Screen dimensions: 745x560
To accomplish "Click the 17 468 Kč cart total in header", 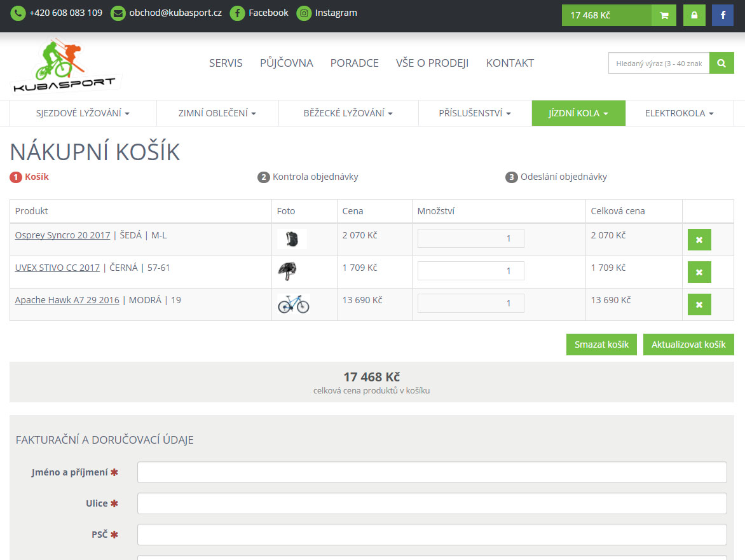I will [x=606, y=15].
